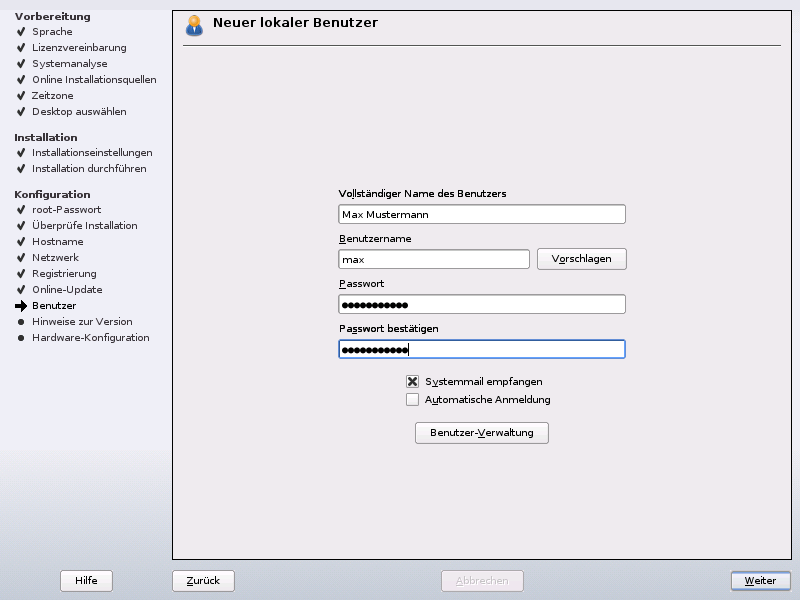
Task: Click checkmark icon beside Lizenzvereinbarung
Action: click(x=21, y=47)
